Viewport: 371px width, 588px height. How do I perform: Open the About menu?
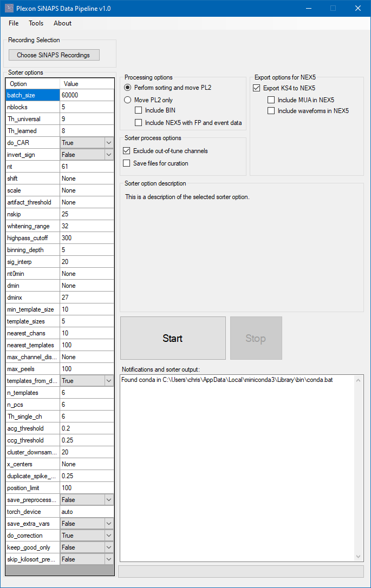click(62, 23)
